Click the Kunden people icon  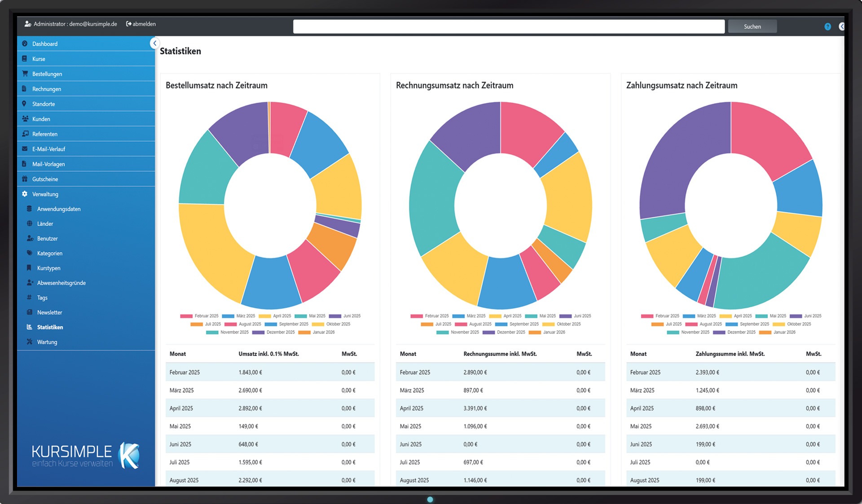click(x=25, y=119)
